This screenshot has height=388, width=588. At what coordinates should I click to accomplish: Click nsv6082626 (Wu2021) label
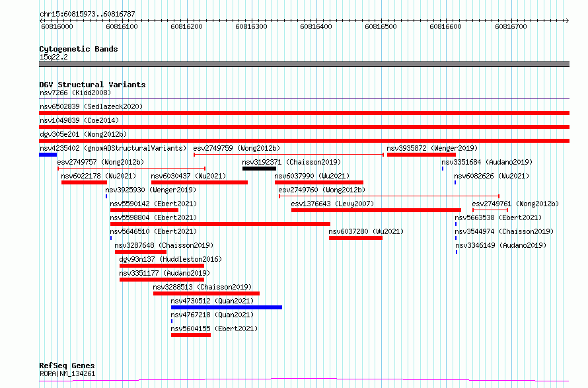pyautogui.click(x=492, y=176)
